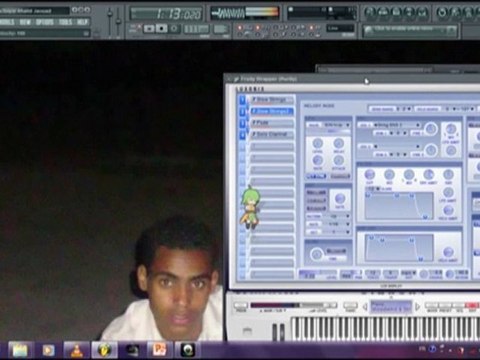Toggle the top arpeggiator mode button in Purity
480x360 pixels.
316,192
